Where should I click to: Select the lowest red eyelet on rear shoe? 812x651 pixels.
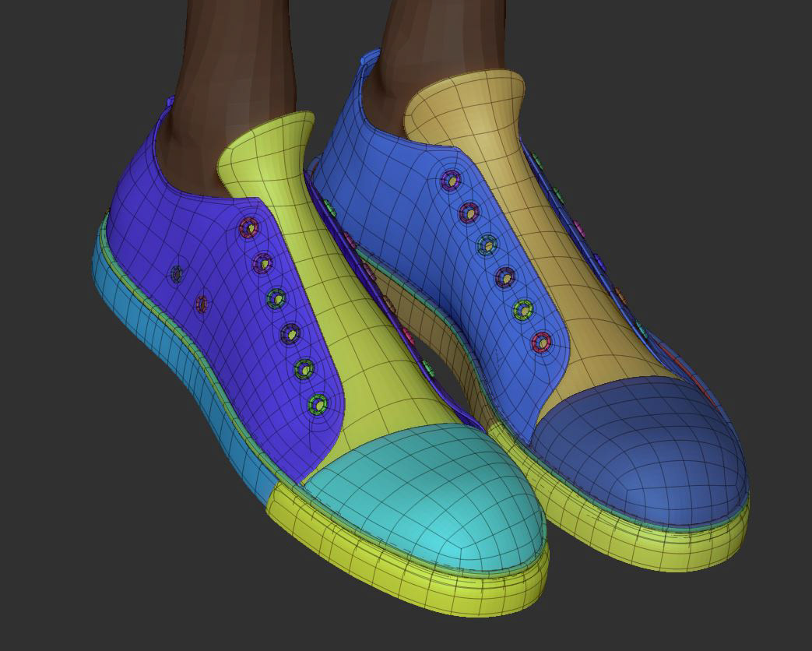541,342
